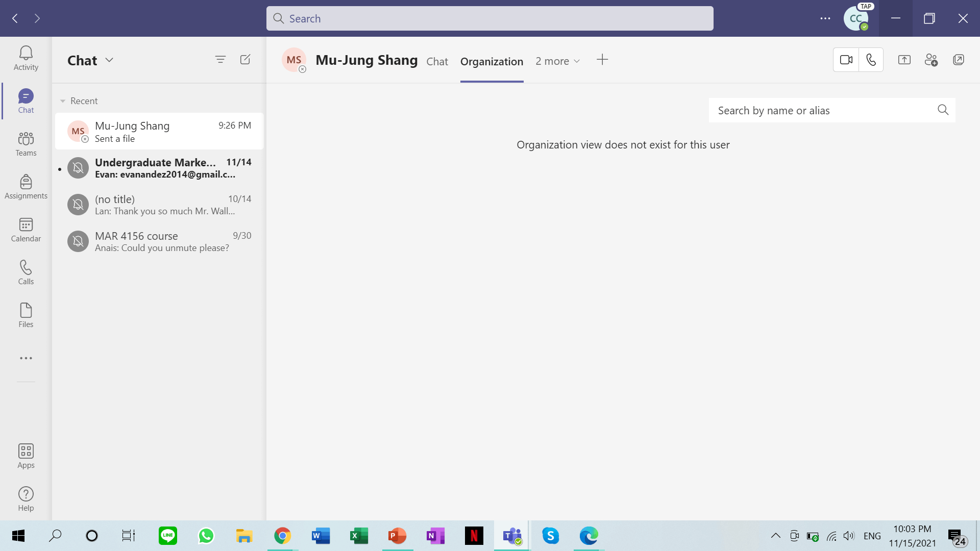Click the Search by name or alias field

[x=822, y=110]
